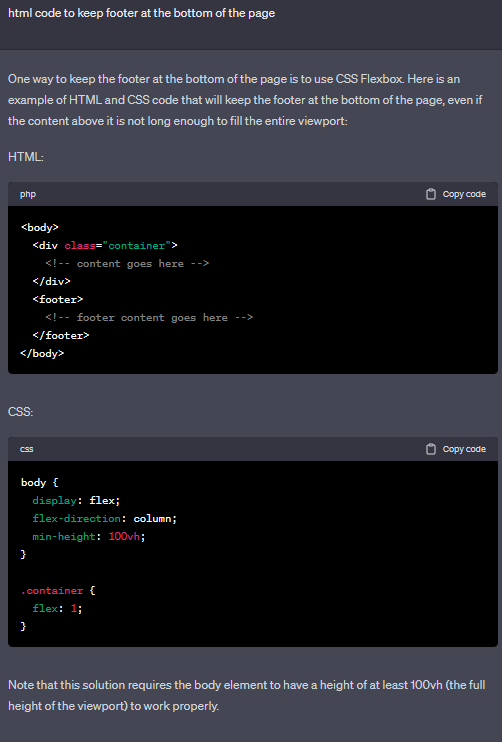Image resolution: width=502 pixels, height=742 pixels.
Task: Click the 'HTML:' heading text
Action: coord(26,157)
